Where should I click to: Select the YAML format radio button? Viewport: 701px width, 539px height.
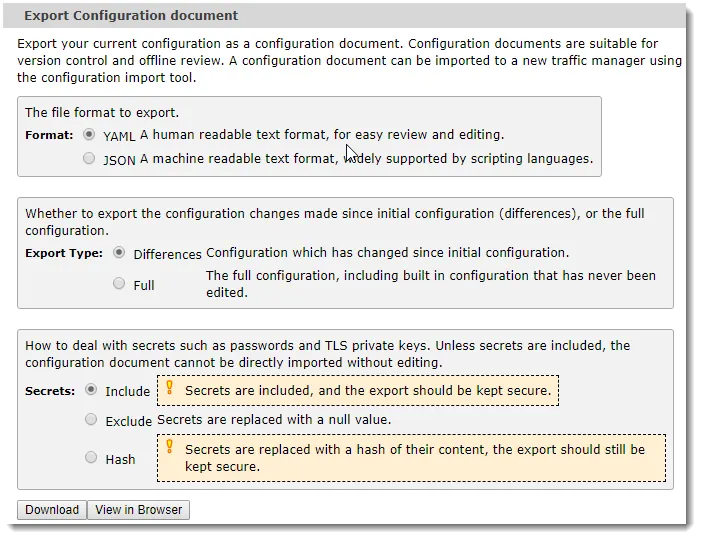[x=89, y=135]
